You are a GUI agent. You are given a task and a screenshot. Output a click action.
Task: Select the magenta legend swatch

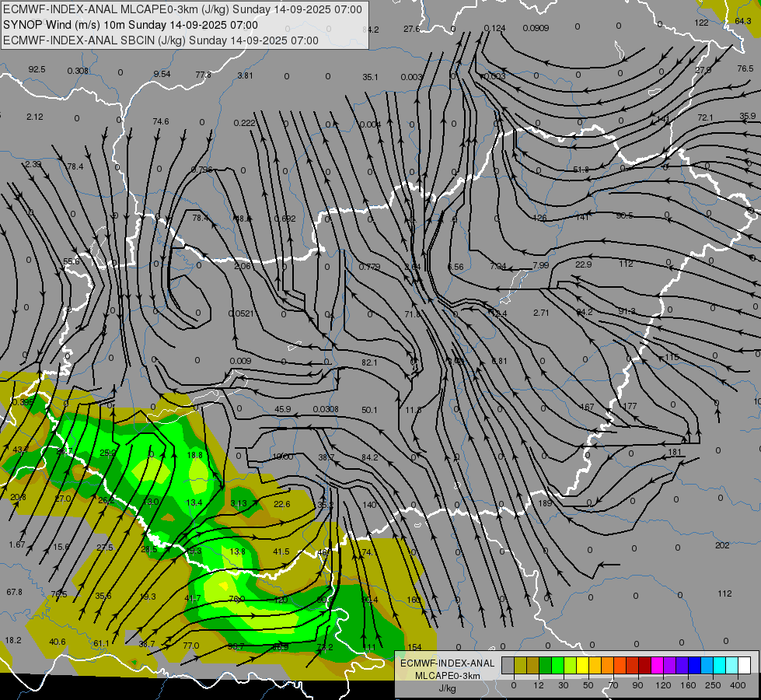click(657, 665)
